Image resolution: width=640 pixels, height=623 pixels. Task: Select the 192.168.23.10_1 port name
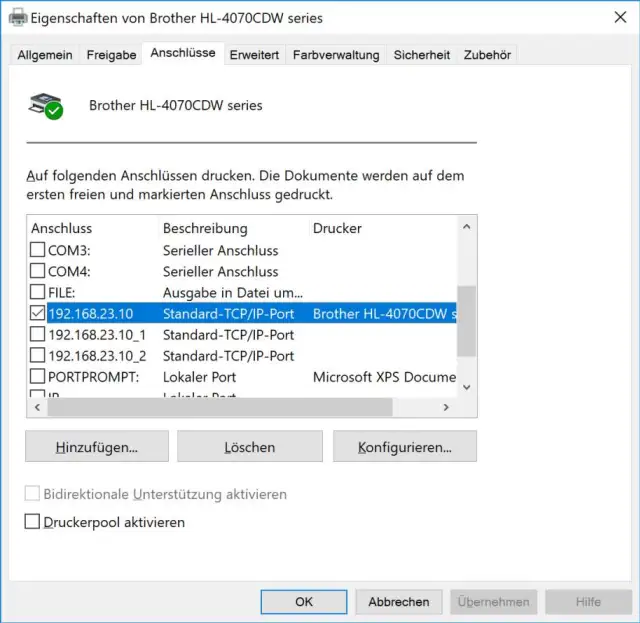pos(97,335)
